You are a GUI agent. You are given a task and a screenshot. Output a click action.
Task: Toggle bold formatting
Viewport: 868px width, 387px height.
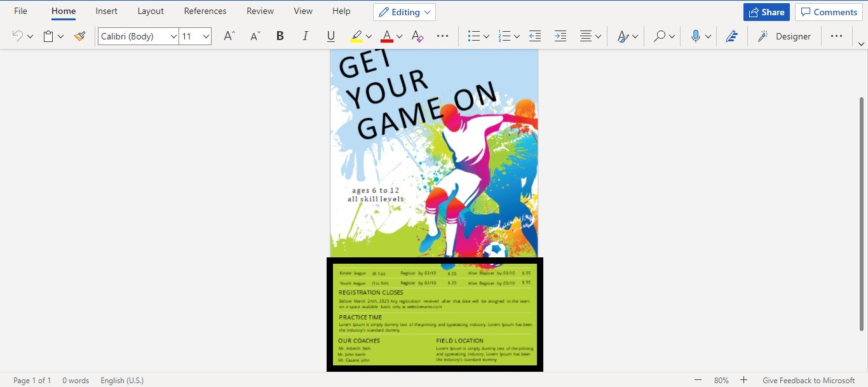[x=280, y=36]
